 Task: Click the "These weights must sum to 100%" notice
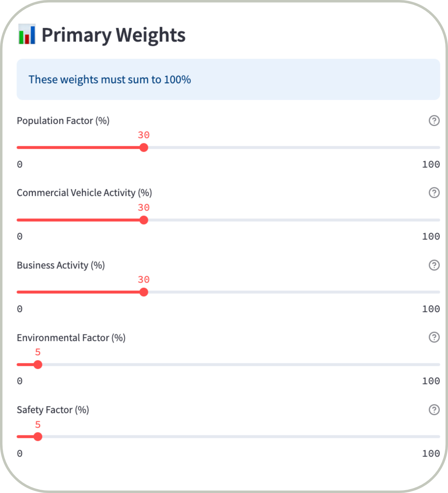point(110,79)
